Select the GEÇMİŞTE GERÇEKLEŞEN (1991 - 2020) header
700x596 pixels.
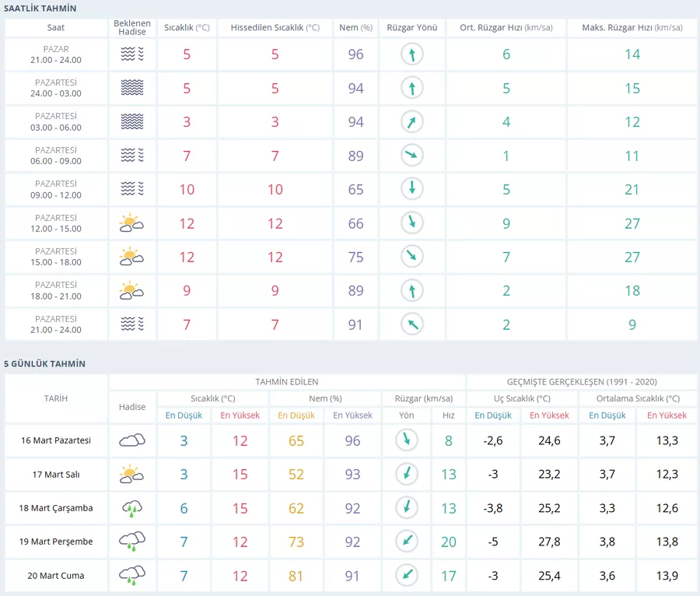click(582, 382)
